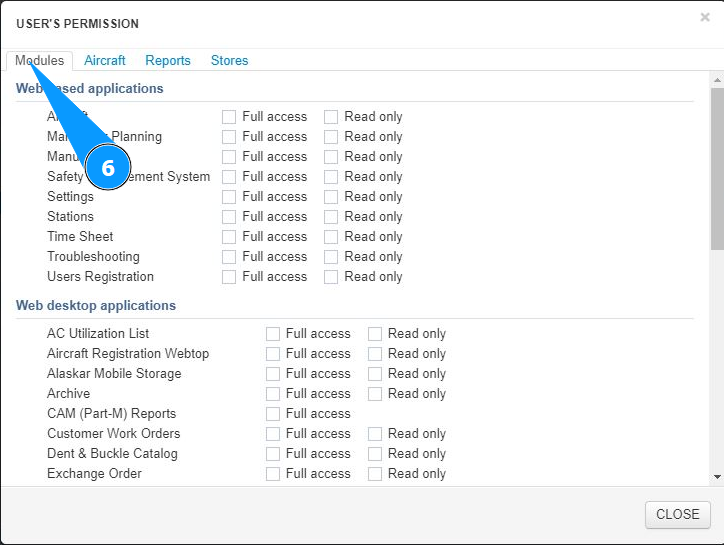Open the Aircraft tab

pyautogui.click(x=105, y=61)
